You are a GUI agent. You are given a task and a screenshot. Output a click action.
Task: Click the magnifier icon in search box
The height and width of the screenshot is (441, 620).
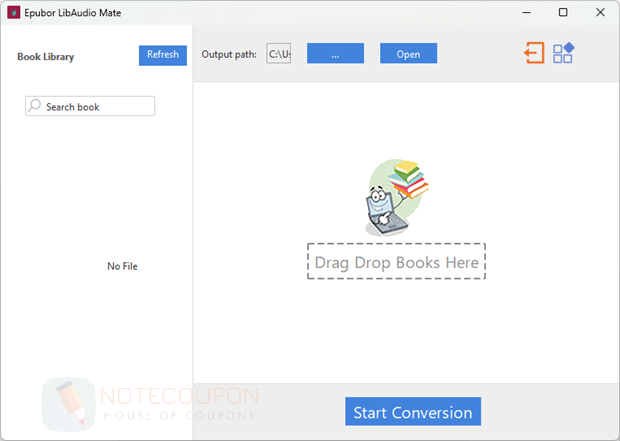35,106
